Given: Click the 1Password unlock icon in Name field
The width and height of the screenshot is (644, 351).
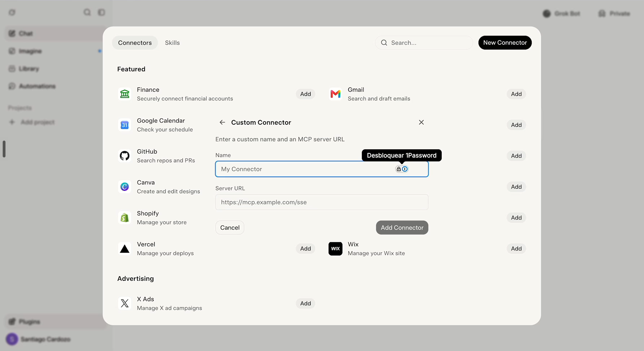Looking at the screenshot, I should click(x=402, y=169).
